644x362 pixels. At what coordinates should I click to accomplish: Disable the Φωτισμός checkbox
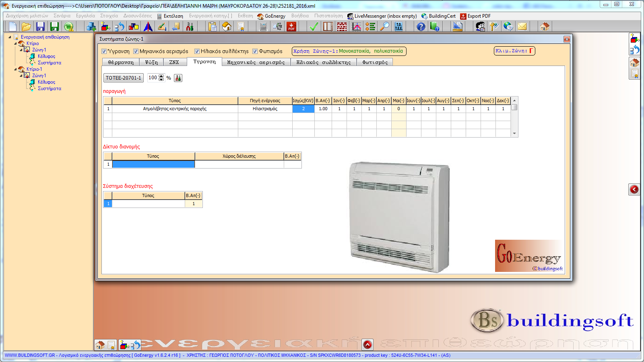coord(255,51)
